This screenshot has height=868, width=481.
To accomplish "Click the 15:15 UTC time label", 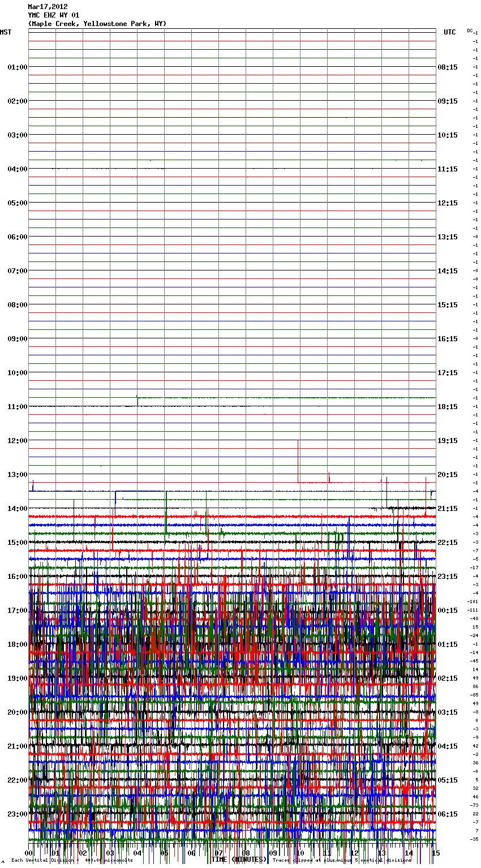I will (x=448, y=305).
